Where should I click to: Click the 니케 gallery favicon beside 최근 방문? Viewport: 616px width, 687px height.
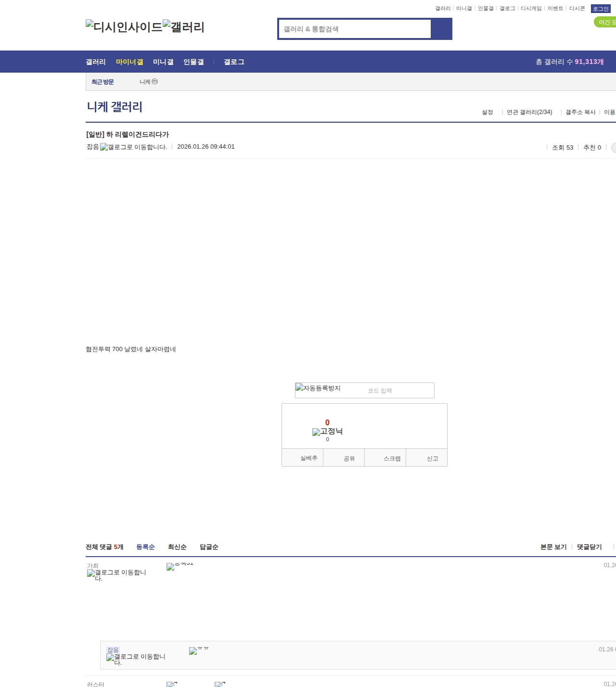pos(154,82)
